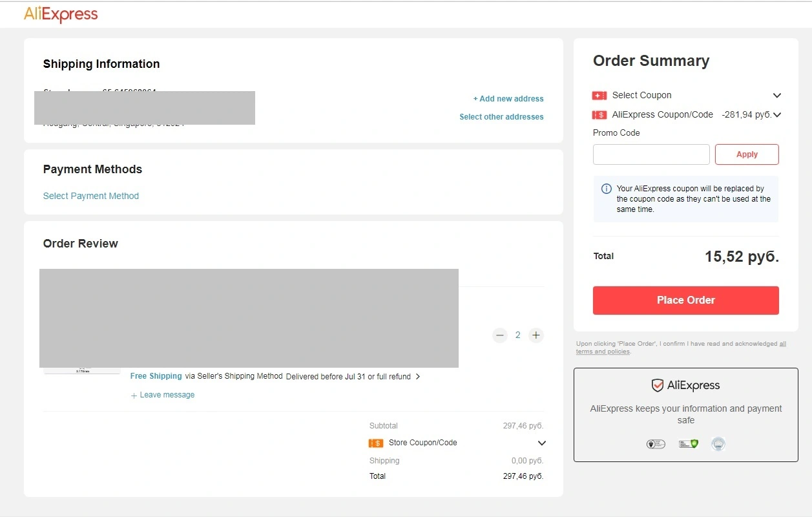Click the Subtotal value 297,46 руб.

523,426
